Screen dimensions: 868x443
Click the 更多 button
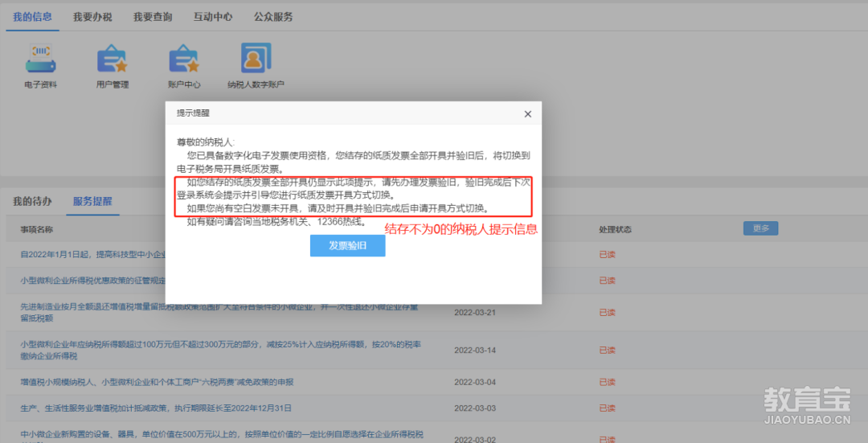pos(760,228)
